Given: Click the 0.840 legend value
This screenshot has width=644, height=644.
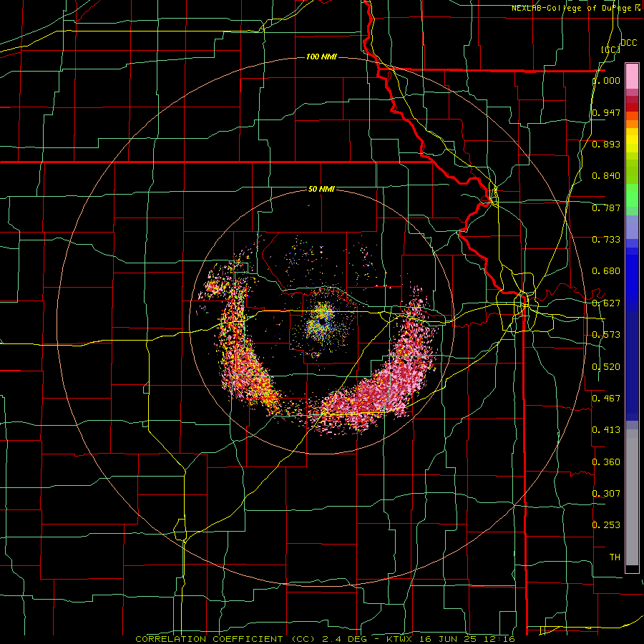Looking at the screenshot, I should click(x=606, y=176).
